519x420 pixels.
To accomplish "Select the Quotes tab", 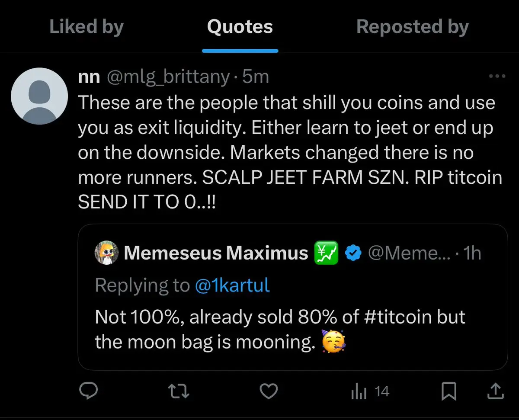I will pos(240,27).
